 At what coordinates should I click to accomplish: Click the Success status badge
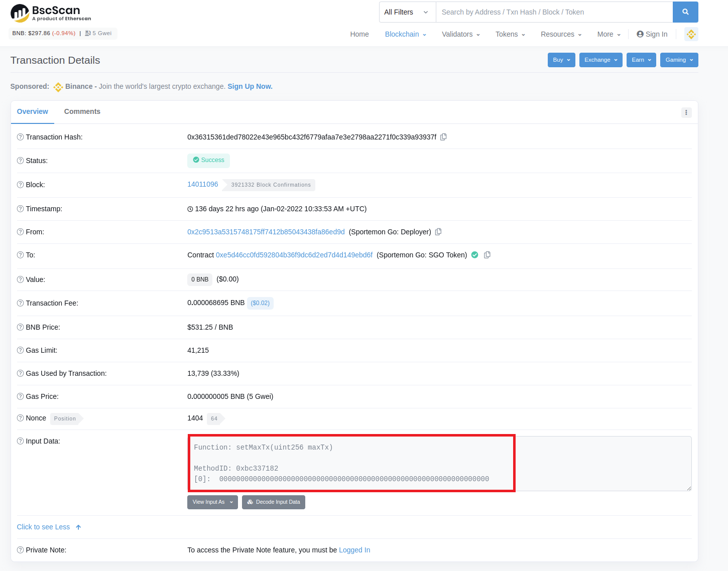click(x=208, y=161)
